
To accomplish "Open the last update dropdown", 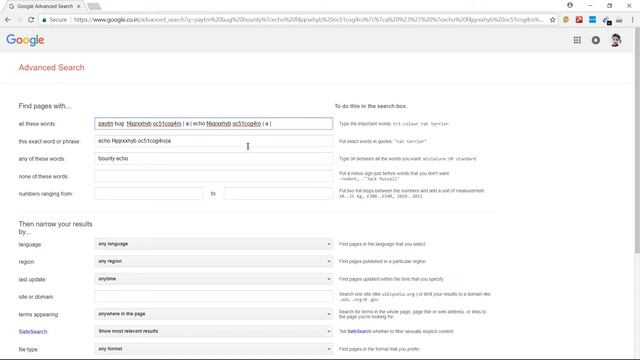I will pyautogui.click(x=213, y=279).
